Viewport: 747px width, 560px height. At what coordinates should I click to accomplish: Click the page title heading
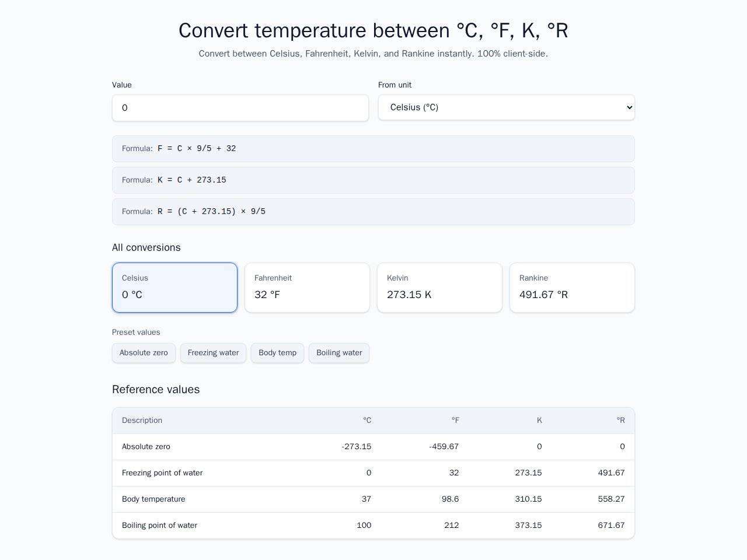373,30
